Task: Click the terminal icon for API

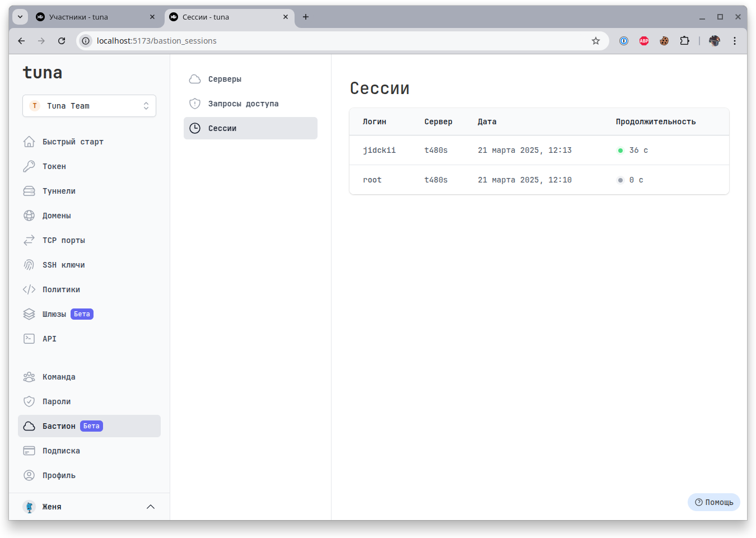Action: pyautogui.click(x=29, y=339)
